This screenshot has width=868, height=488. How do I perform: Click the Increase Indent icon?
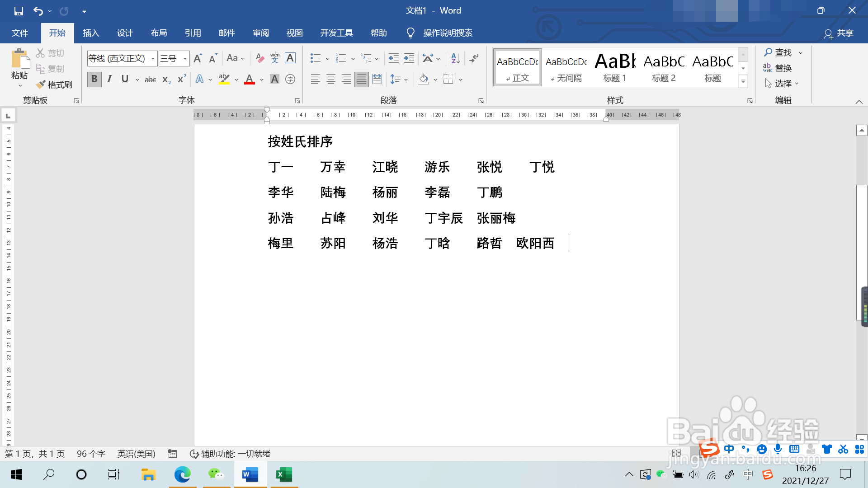pyautogui.click(x=409, y=58)
